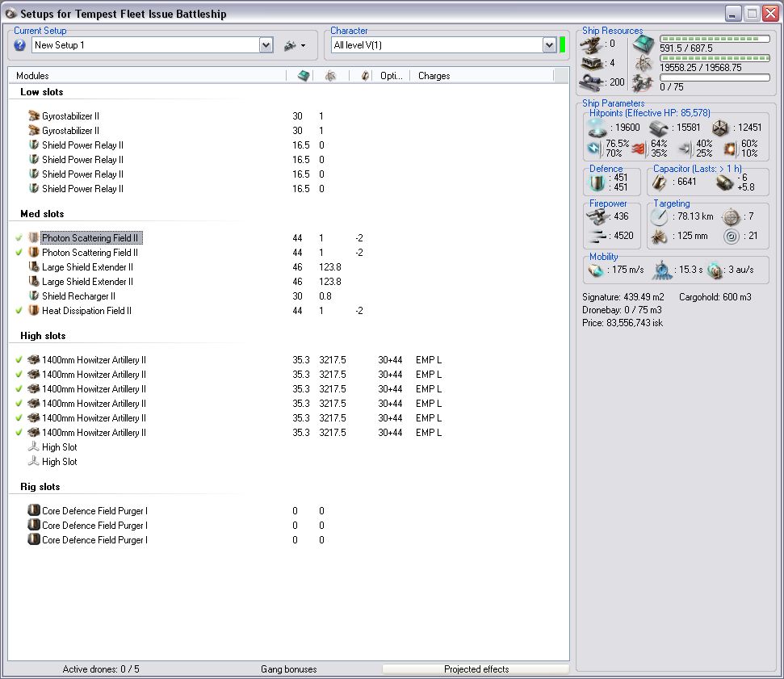
Task: Click the targeting range icon showing 78.13 km
Action: [x=659, y=216]
